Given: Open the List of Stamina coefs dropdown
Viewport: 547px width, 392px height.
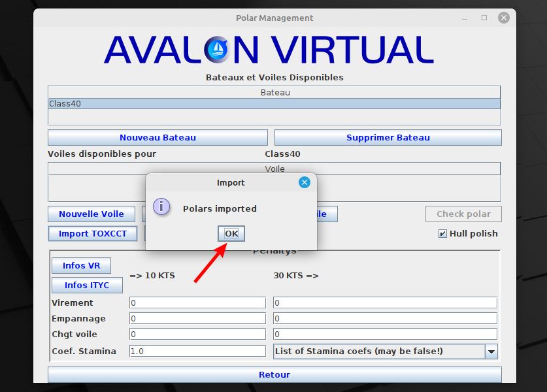Looking at the screenshot, I should tap(491, 351).
